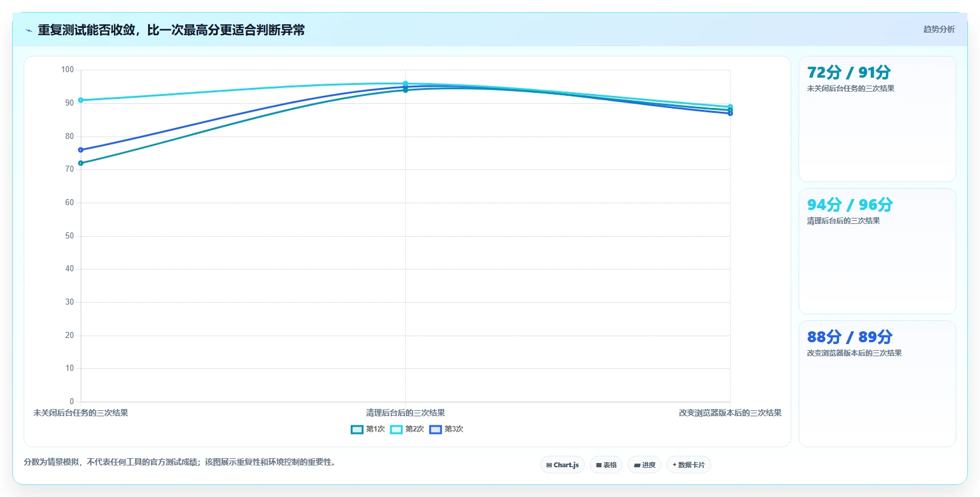Click the 趋势分析 label in header
980x497 pixels.
point(939,29)
